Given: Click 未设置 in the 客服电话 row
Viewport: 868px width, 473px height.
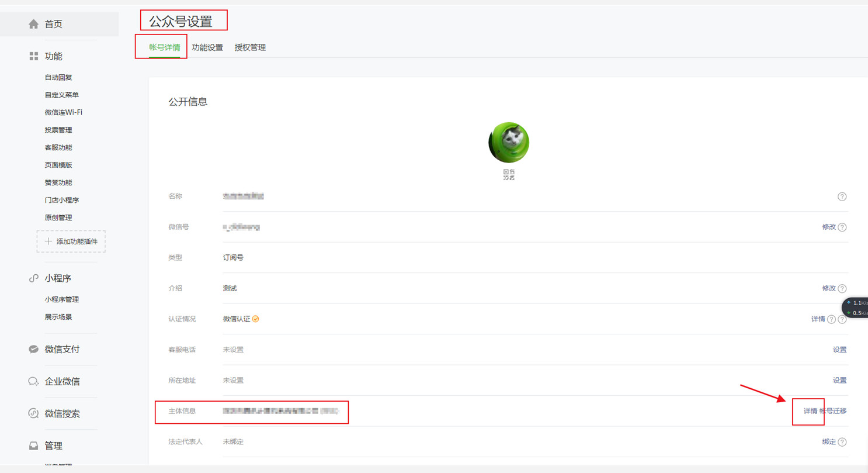Looking at the screenshot, I should (x=233, y=350).
